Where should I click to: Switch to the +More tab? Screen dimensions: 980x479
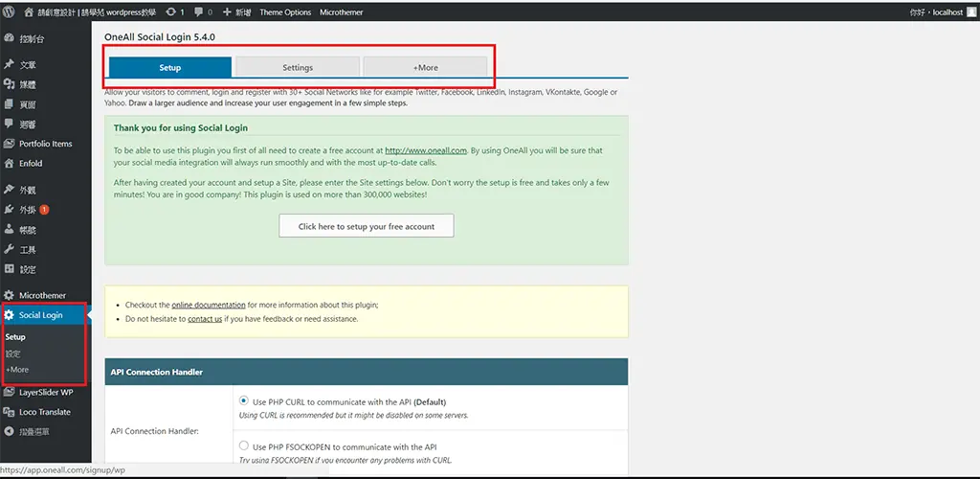[425, 67]
